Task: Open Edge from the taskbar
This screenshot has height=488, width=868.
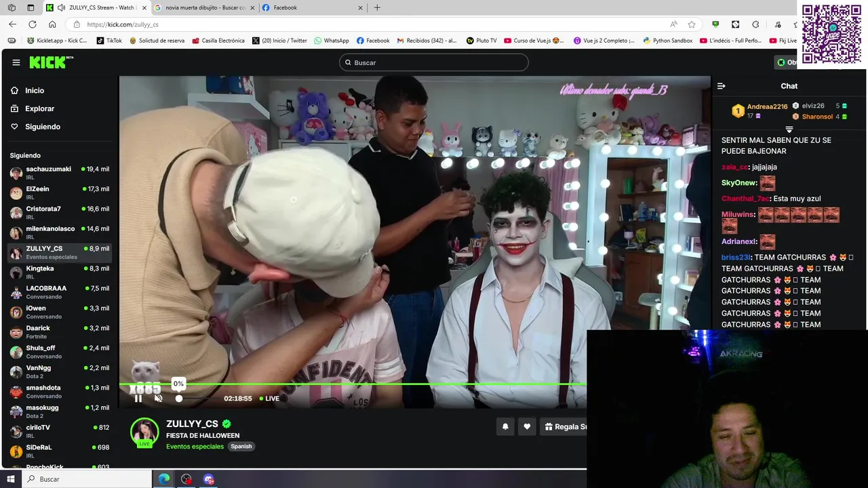Action: (164, 479)
